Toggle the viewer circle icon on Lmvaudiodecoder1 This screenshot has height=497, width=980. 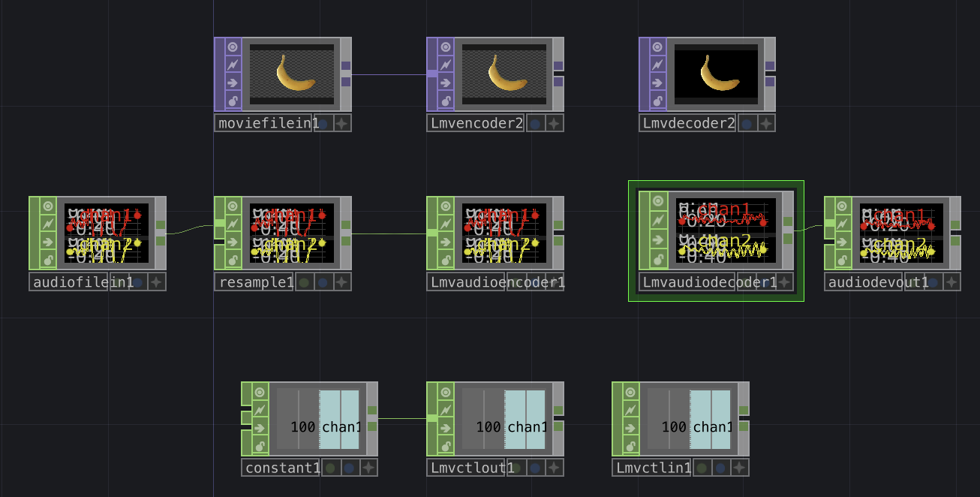(x=658, y=200)
